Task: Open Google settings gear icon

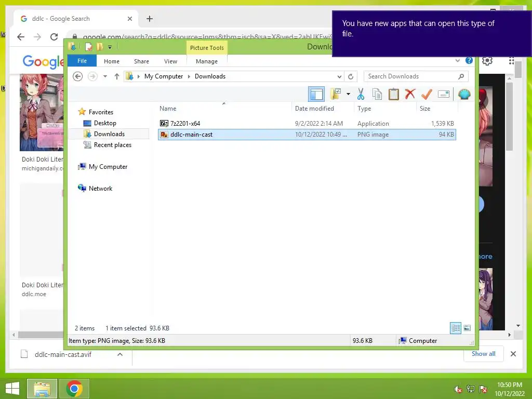Action: (487, 61)
